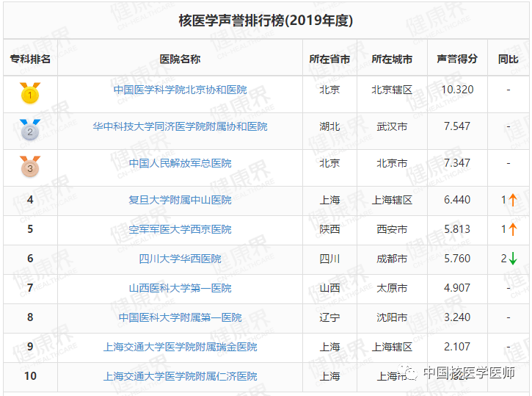Screen dimensions: 532x396
Task: Select the score value 5.813
Action: (457, 229)
